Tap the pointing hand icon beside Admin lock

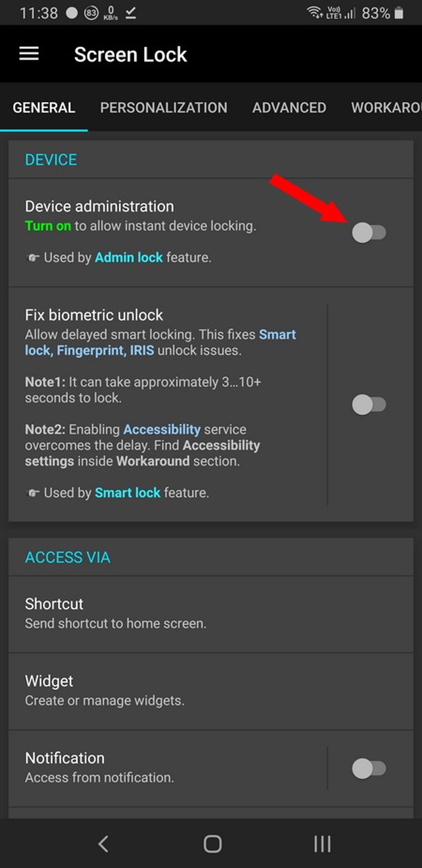[33, 257]
